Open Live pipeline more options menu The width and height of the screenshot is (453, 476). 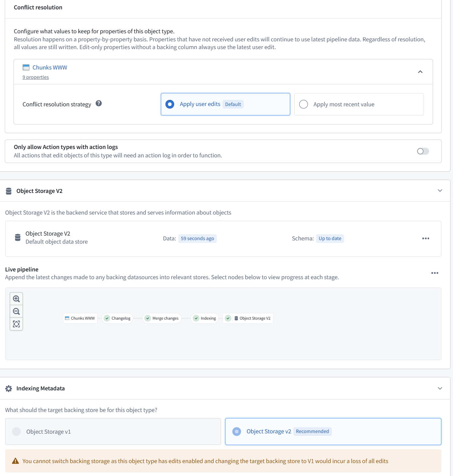(x=435, y=273)
